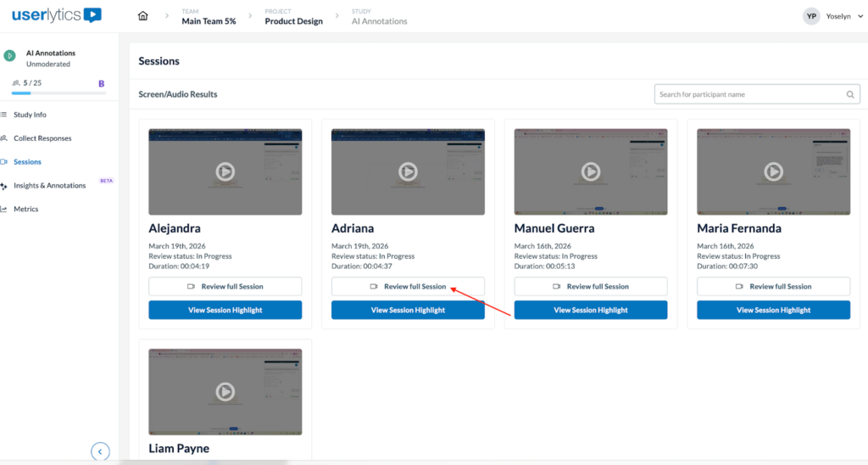Play Manuel Guerra's session video thumbnail
The image size is (868, 465).
pos(591,171)
